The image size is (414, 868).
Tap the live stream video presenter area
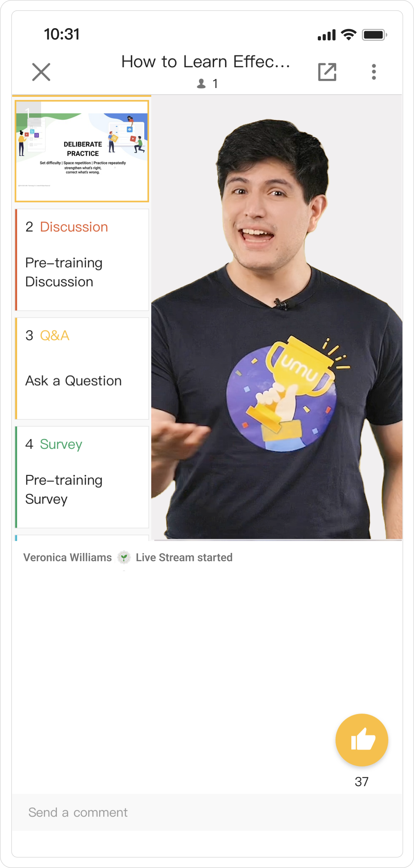[277, 317]
